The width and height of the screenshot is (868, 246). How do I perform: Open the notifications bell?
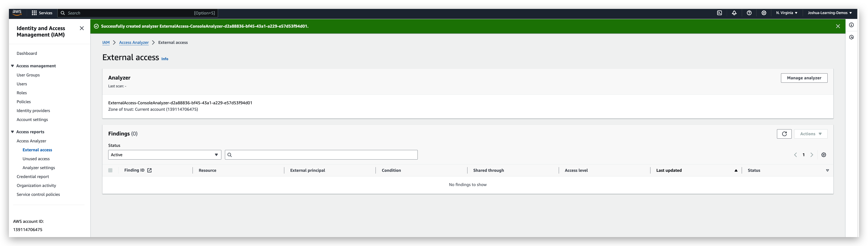coord(735,13)
